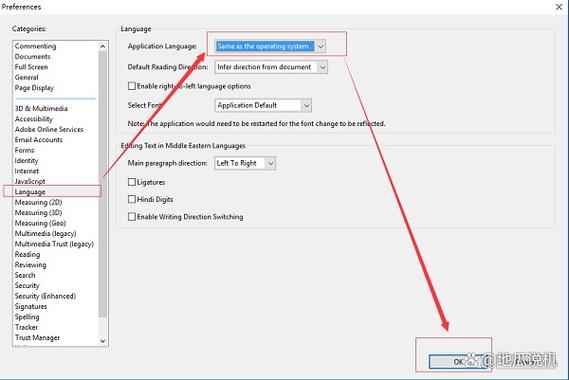Select the Commenting category
The image size is (569, 380).
36,46
